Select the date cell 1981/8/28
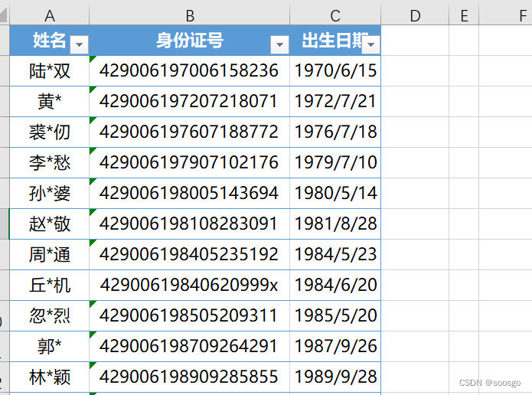Screen dimensions: 532x395 point(335,224)
